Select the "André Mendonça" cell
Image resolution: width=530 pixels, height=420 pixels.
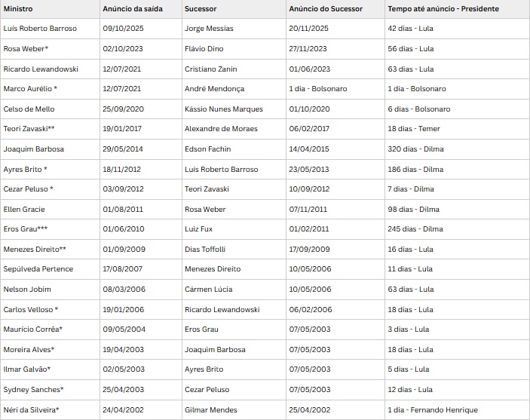click(214, 88)
